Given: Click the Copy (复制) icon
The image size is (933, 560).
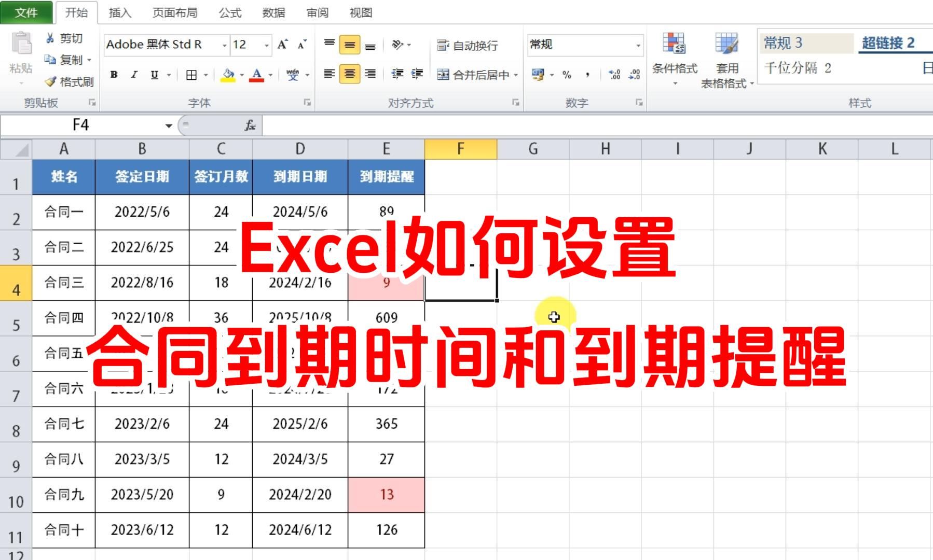Looking at the screenshot, I should (50, 60).
